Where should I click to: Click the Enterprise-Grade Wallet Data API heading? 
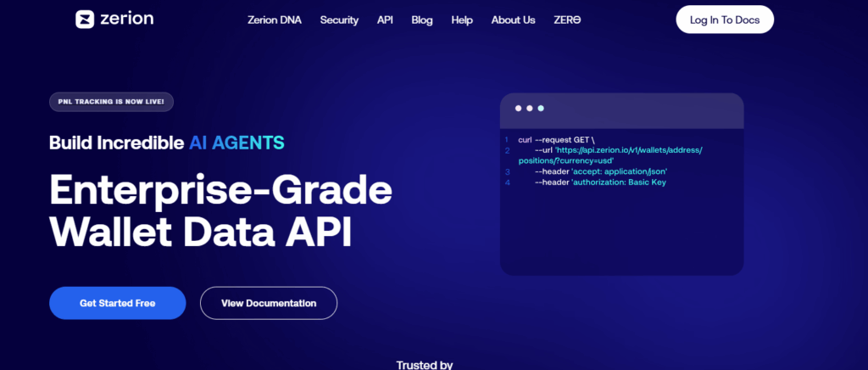click(221, 210)
